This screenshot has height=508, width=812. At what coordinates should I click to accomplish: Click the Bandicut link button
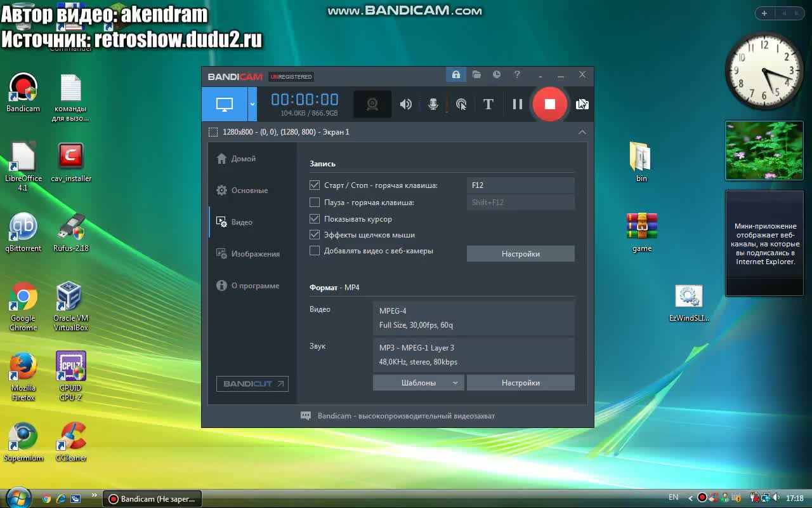(x=252, y=384)
